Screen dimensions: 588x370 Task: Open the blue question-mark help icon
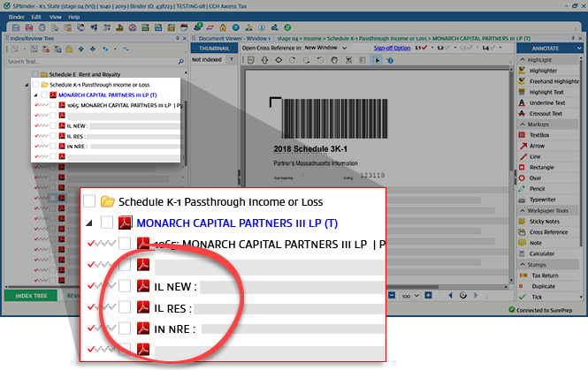tap(235, 27)
